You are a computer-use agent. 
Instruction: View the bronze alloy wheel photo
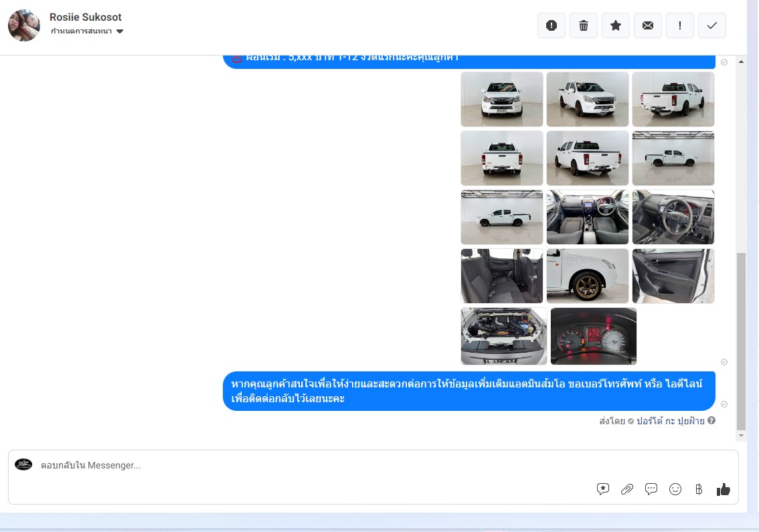point(587,276)
